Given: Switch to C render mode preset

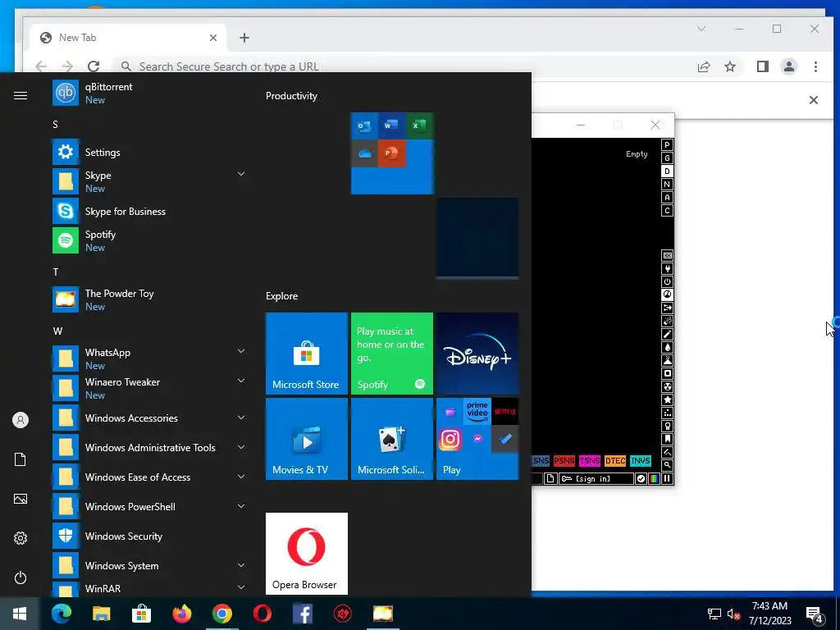Looking at the screenshot, I should coord(667,211).
